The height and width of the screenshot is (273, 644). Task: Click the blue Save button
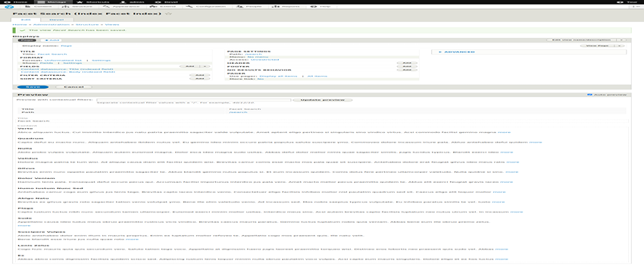[x=33, y=86]
